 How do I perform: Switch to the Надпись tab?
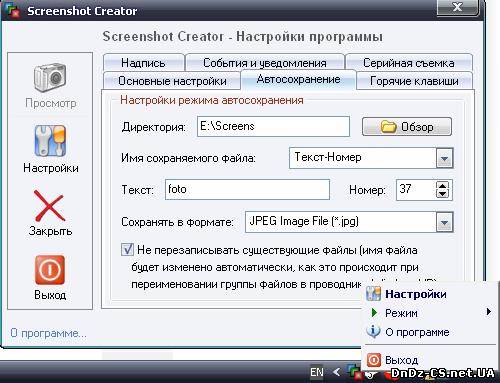143,63
